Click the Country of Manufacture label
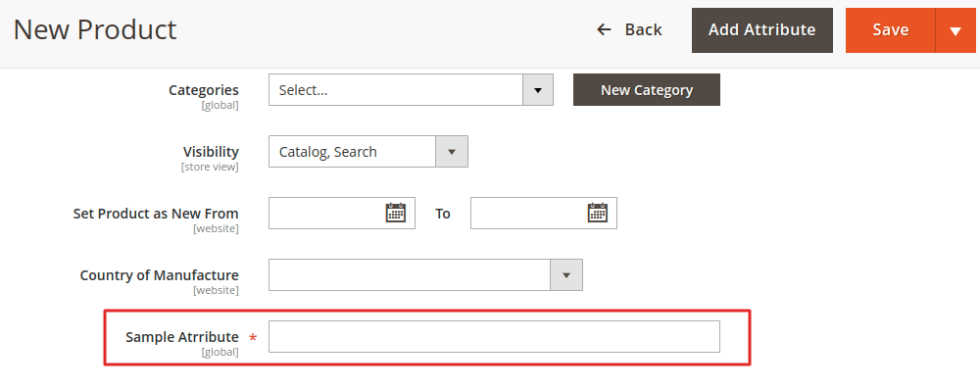Image resolution: width=980 pixels, height=389 pixels. pos(160,275)
